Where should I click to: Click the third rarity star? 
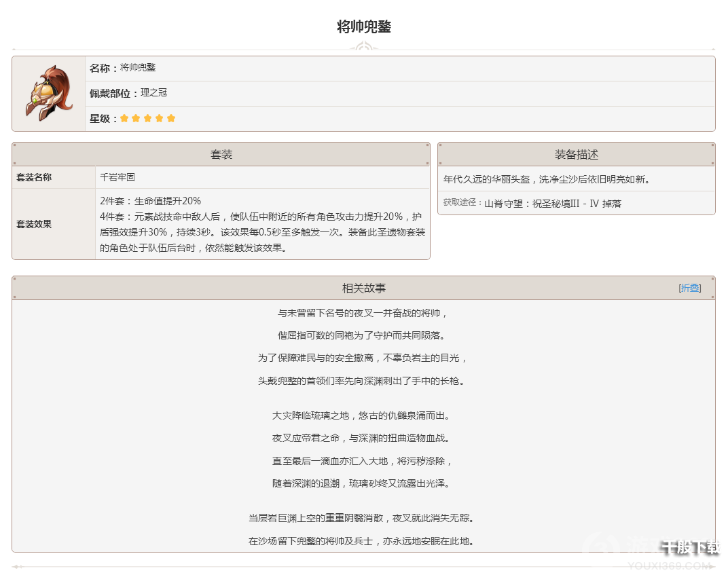coord(147,118)
